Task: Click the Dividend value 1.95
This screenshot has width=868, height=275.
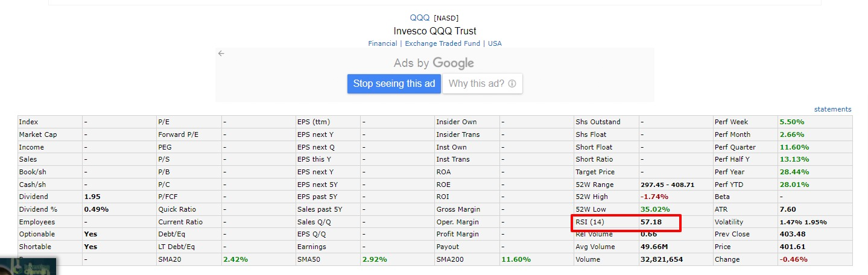Action: coord(92,197)
